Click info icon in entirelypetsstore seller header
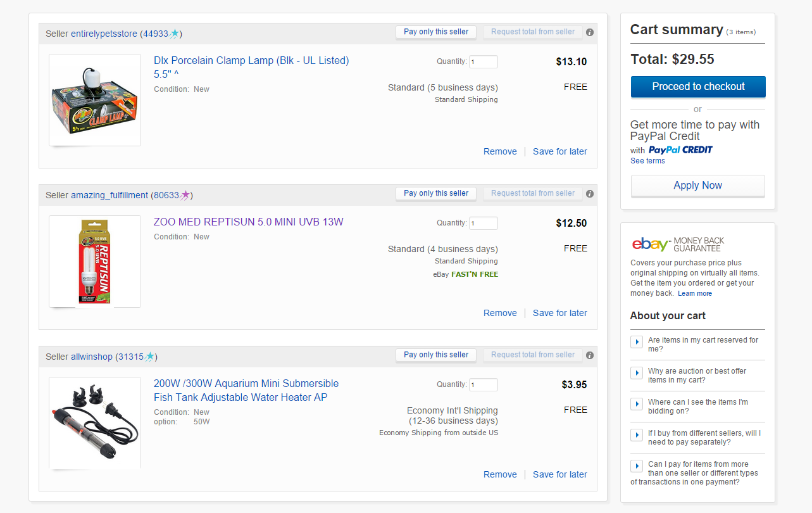This screenshot has width=812, height=513. (x=590, y=32)
